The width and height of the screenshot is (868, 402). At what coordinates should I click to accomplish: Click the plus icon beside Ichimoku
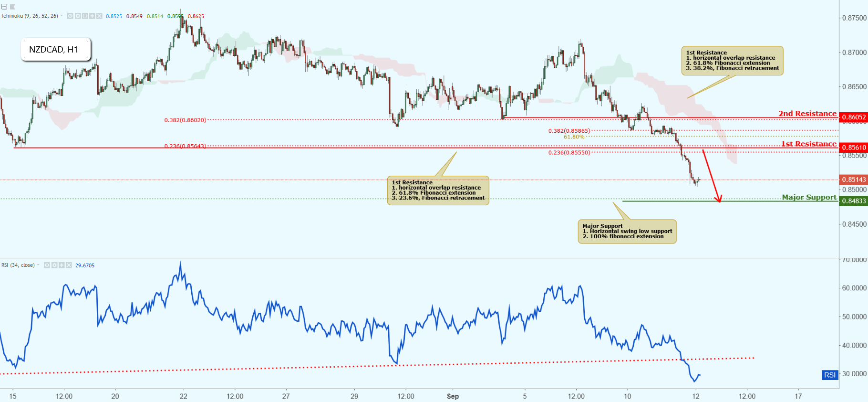[92, 16]
